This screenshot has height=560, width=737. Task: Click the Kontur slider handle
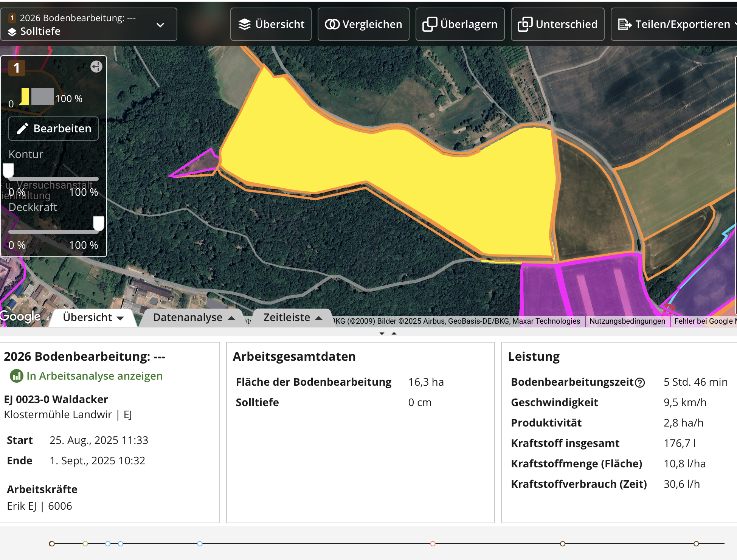(8, 170)
